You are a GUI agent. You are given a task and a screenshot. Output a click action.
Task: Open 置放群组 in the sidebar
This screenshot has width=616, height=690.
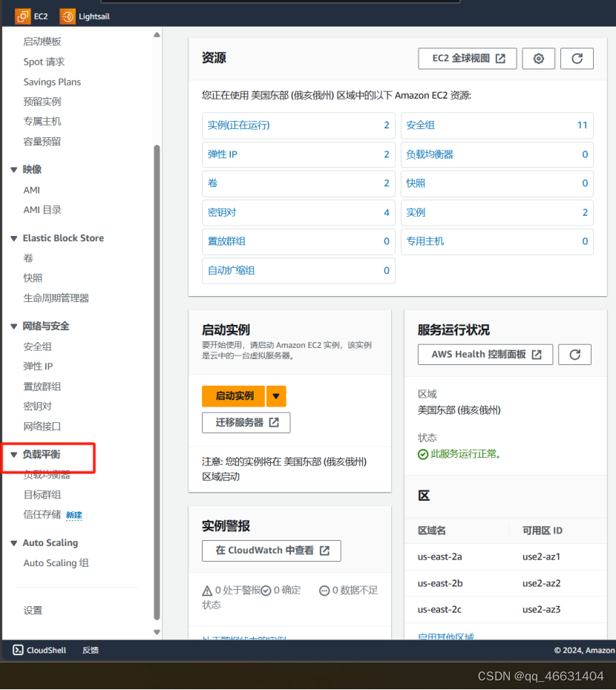[42, 387]
